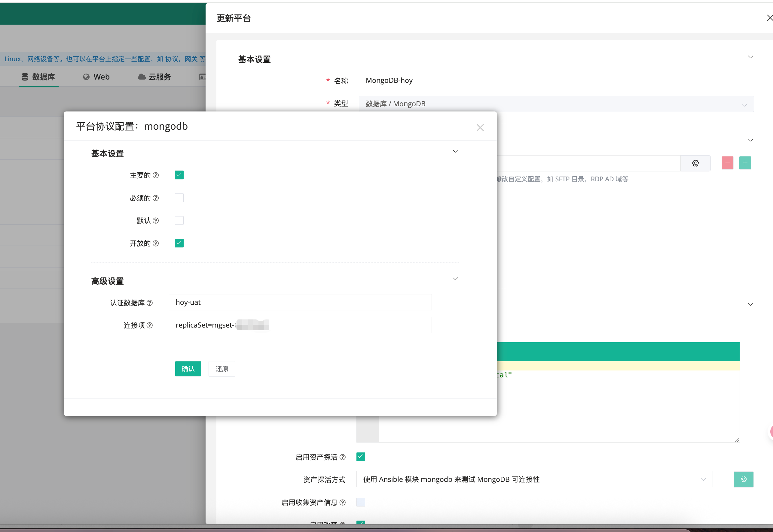Click the 确认 button
The width and height of the screenshot is (773, 532).
[188, 369]
